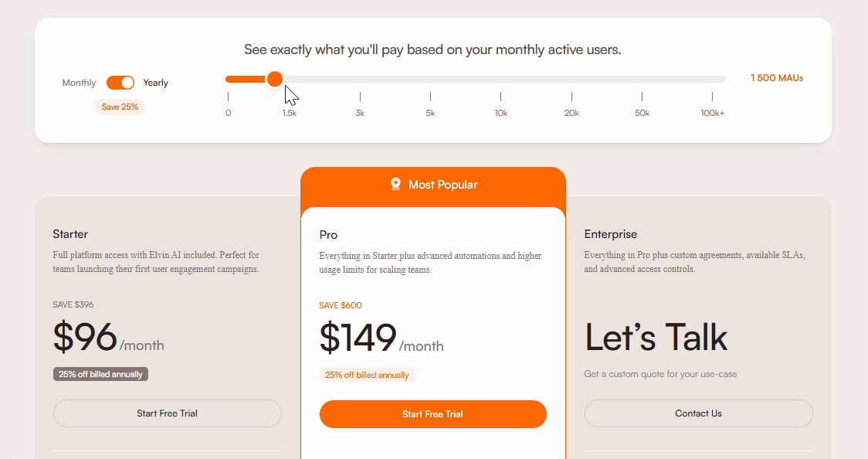The width and height of the screenshot is (868, 459).
Task: Click the Most Popular banner label
Action: coord(443,185)
